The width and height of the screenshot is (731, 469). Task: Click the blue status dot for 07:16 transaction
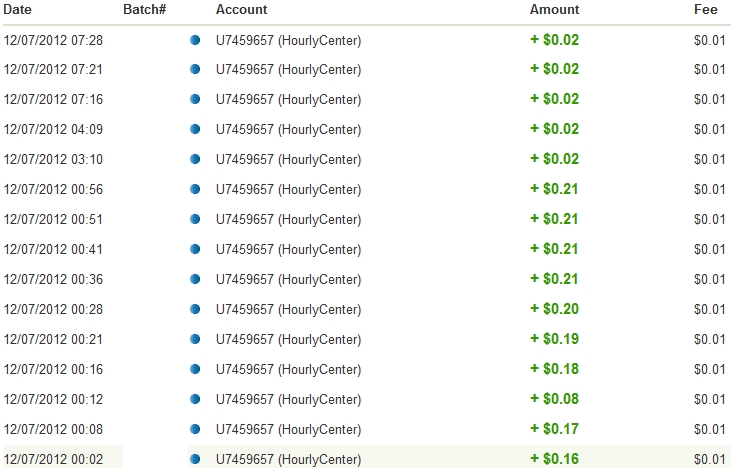point(195,100)
